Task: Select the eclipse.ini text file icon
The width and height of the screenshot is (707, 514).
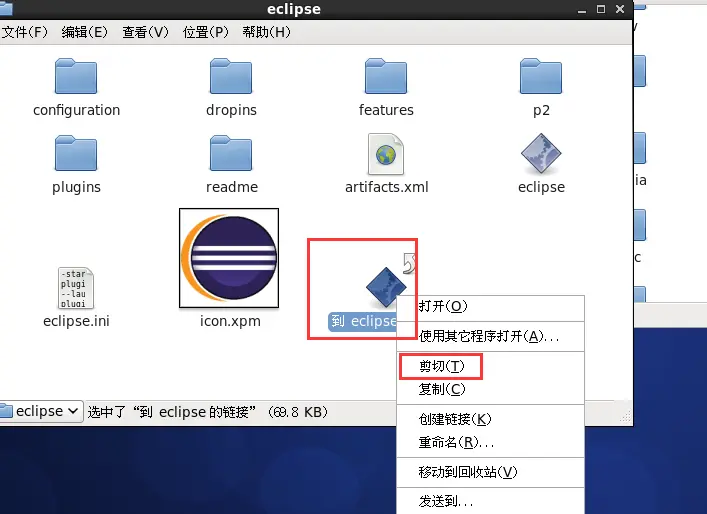Action: pyautogui.click(x=76, y=288)
